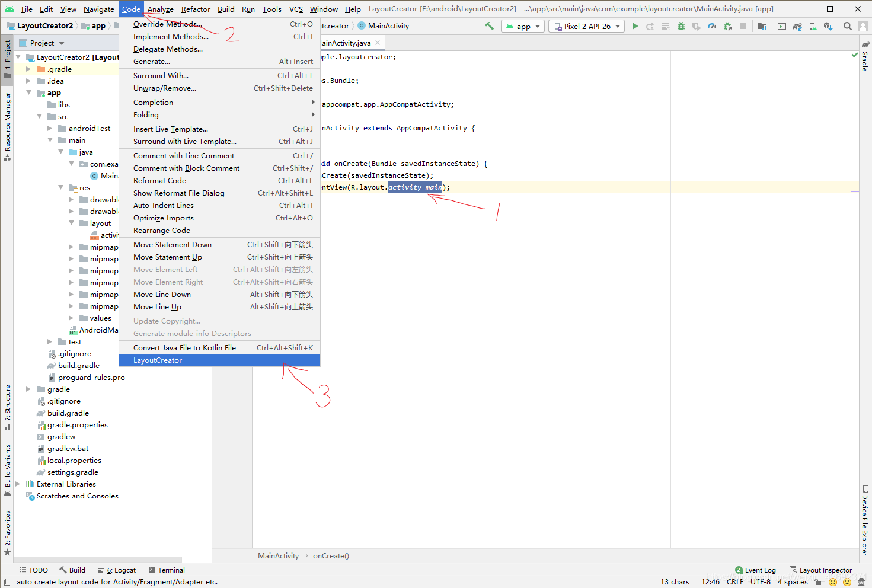Click the UTF-8 encoding indicator
The width and height of the screenshot is (872, 588).
761,582
